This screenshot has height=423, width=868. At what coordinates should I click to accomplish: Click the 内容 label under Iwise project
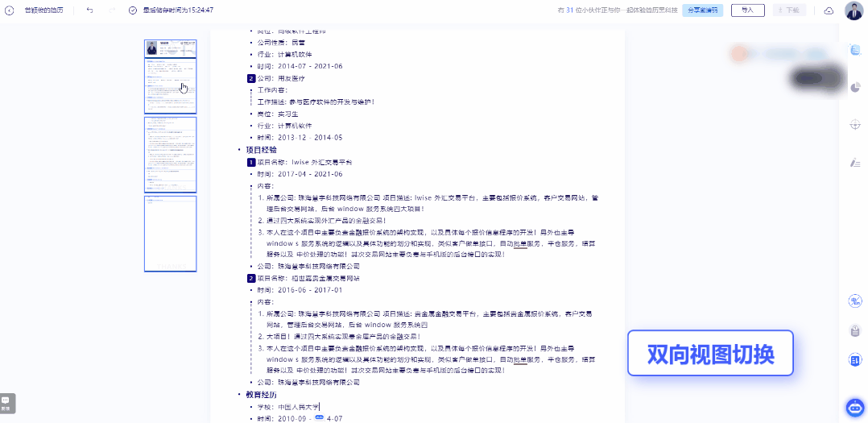[x=265, y=186]
